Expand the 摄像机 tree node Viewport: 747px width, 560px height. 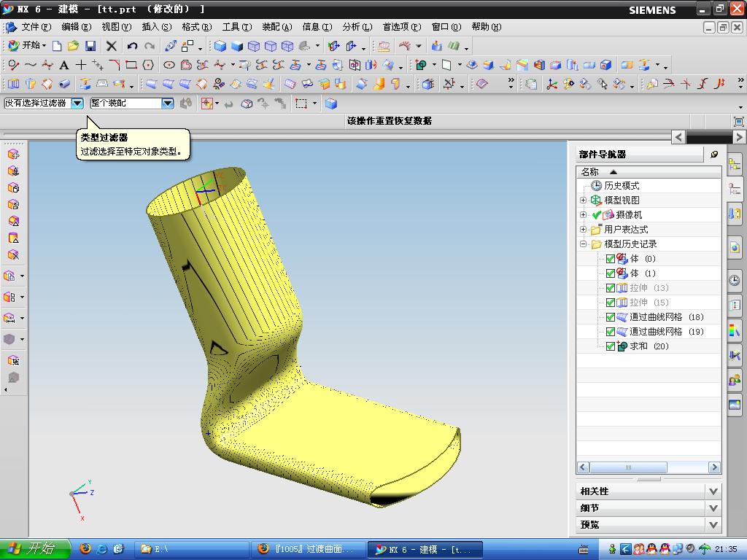click(x=583, y=215)
